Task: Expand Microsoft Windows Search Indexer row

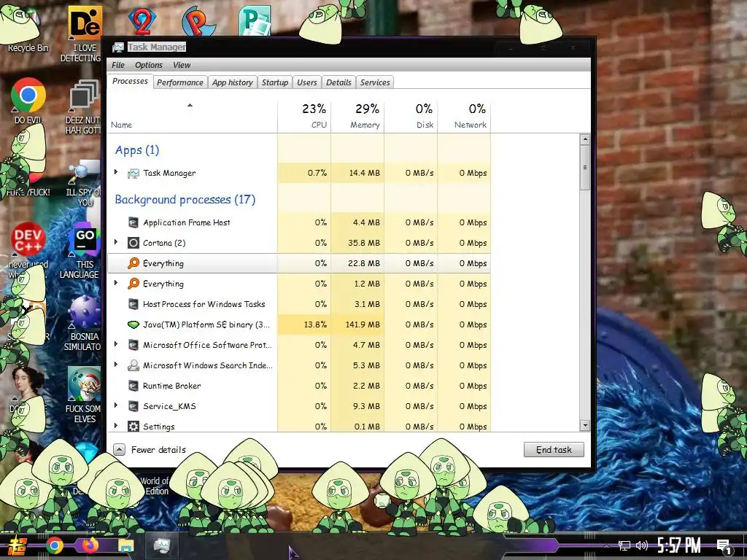Action: tap(116, 365)
